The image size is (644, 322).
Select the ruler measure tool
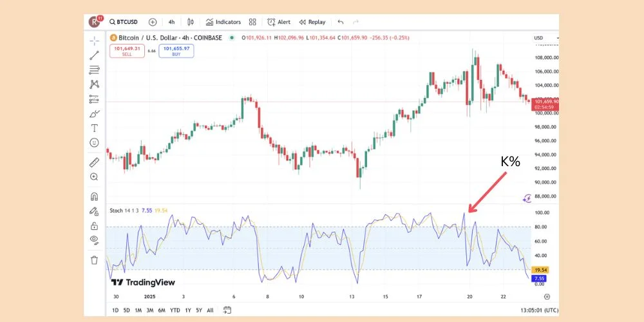95,162
